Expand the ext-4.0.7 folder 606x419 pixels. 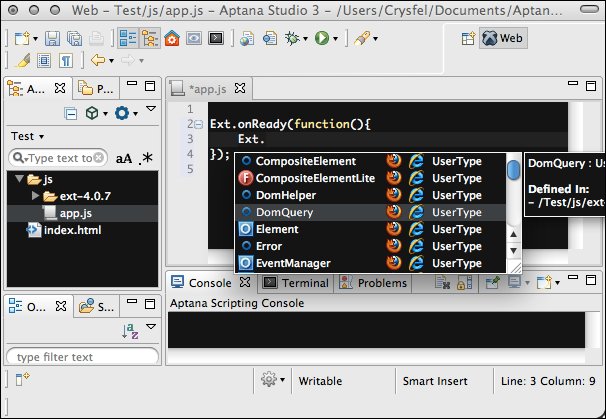pos(35,196)
